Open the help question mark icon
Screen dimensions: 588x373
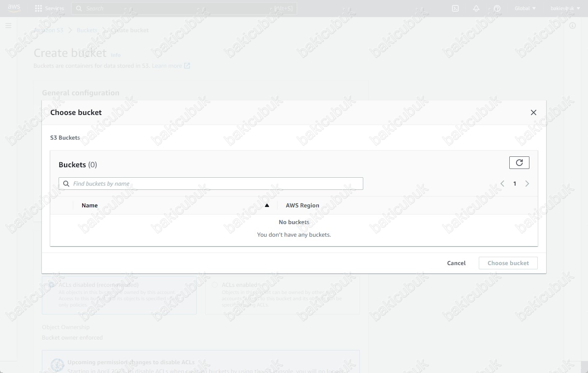(497, 8)
